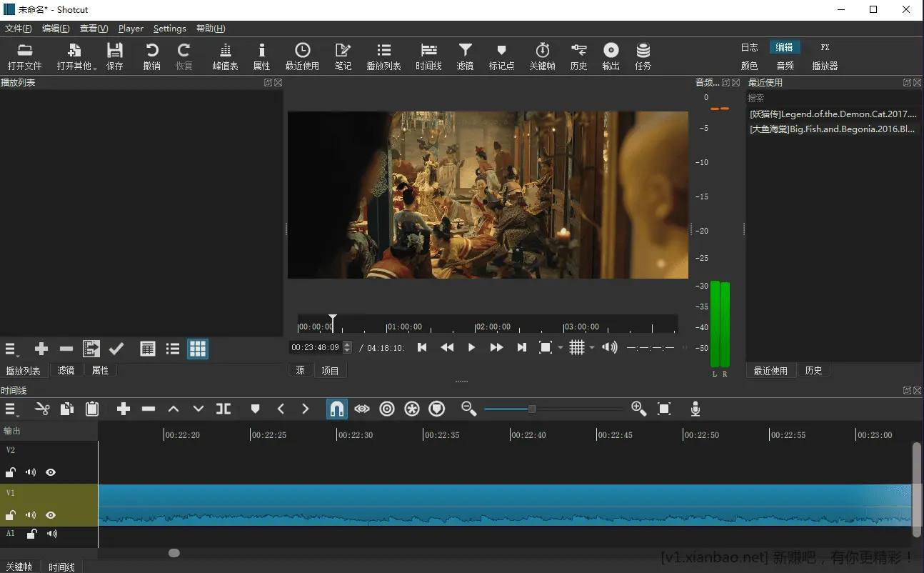The width and height of the screenshot is (924, 573).
Task: Hide the V1 track with eye icon
Action: coord(51,515)
